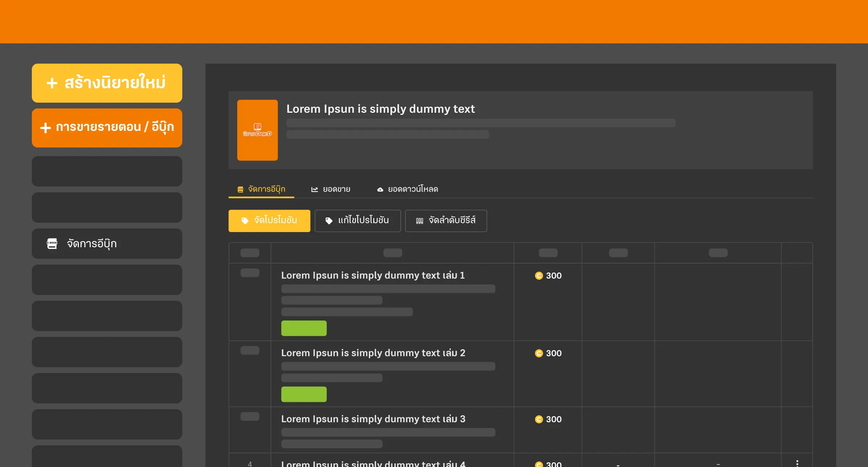Click the การขายรายตอน / อีบุ๊ก button
Image resolution: width=868 pixels, height=467 pixels.
[107, 128]
